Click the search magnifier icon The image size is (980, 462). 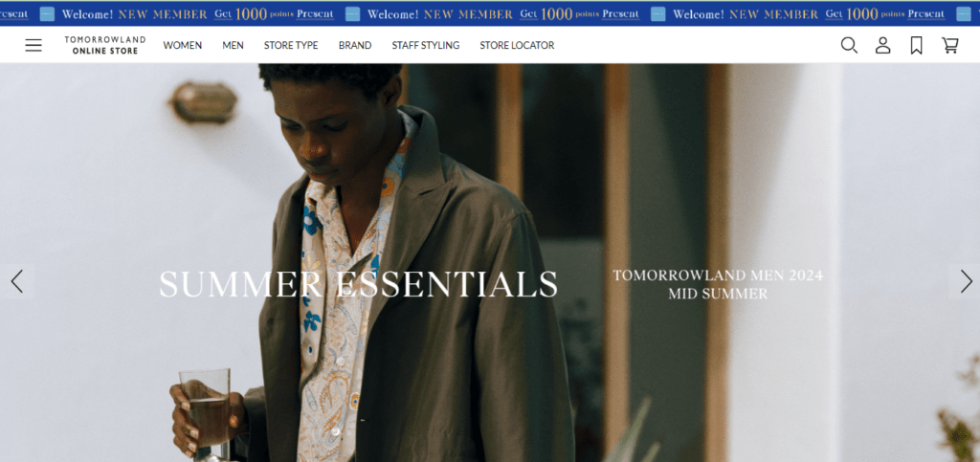click(849, 45)
